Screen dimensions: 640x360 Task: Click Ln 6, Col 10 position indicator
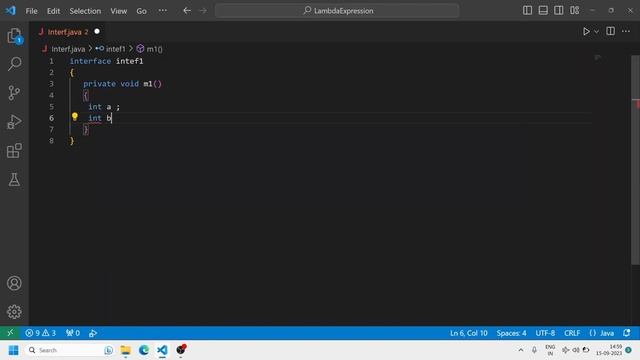pos(469,333)
